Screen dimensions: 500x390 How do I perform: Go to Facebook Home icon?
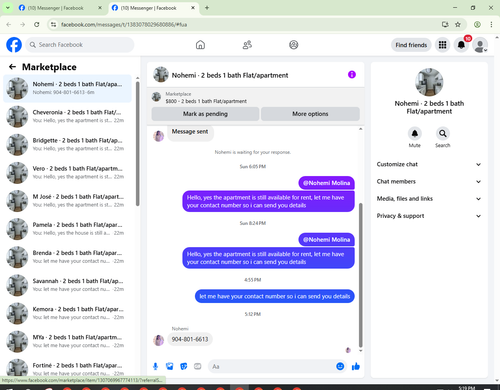click(200, 45)
